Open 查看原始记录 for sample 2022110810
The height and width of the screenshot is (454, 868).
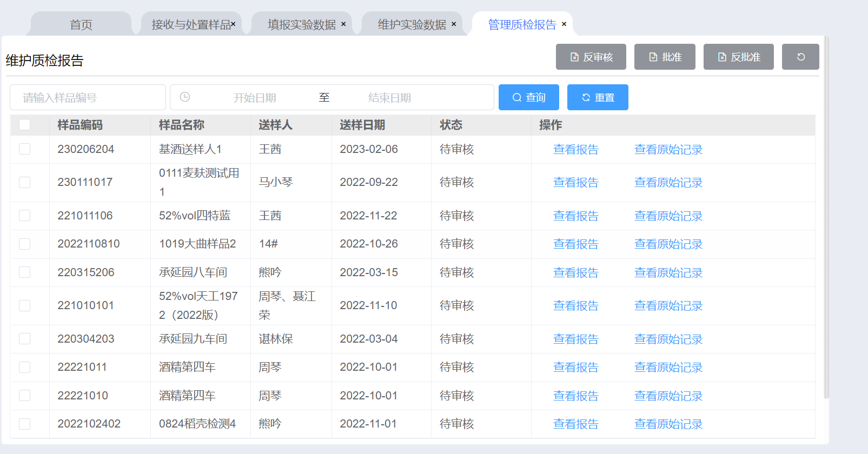click(x=668, y=244)
